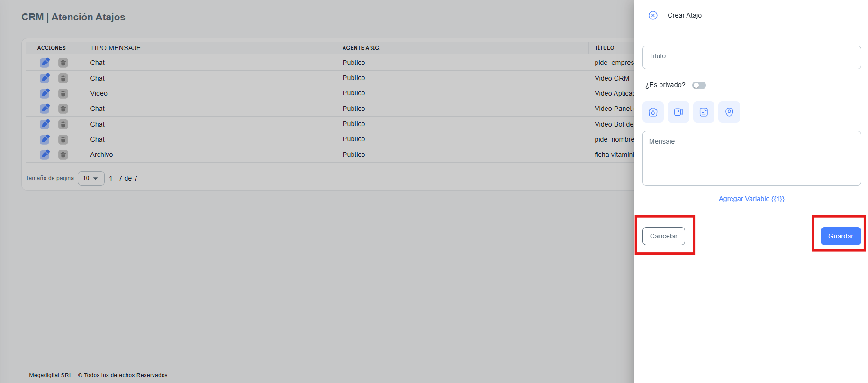Viewport: 868px width, 383px height.
Task: Click the file document attachment icon
Action: (x=704, y=112)
